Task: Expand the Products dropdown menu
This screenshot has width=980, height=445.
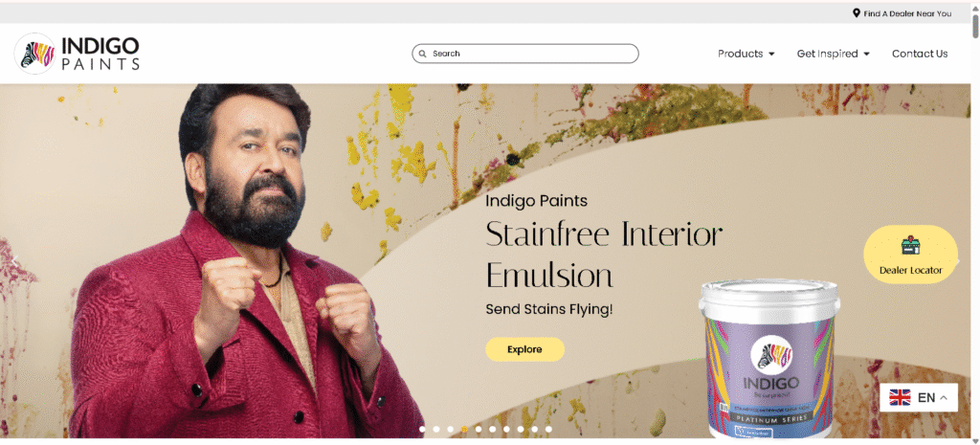Action: pos(746,54)
